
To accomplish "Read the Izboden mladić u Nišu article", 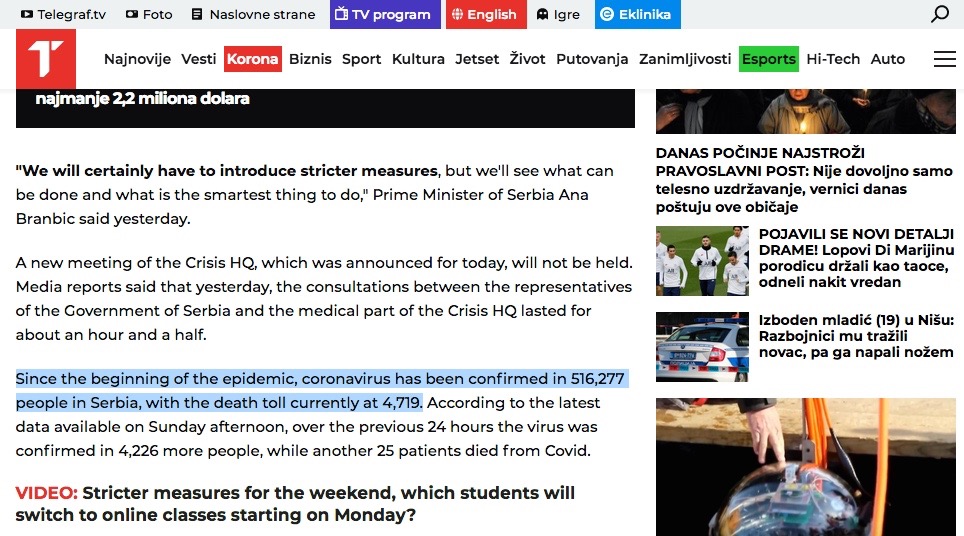I will point(855,336).
